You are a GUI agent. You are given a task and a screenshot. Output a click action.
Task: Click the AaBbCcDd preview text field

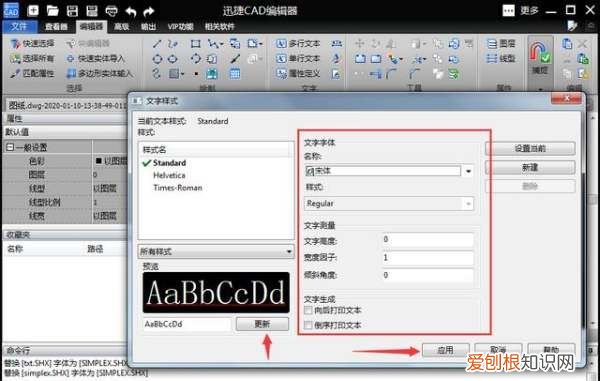(187, 324)
